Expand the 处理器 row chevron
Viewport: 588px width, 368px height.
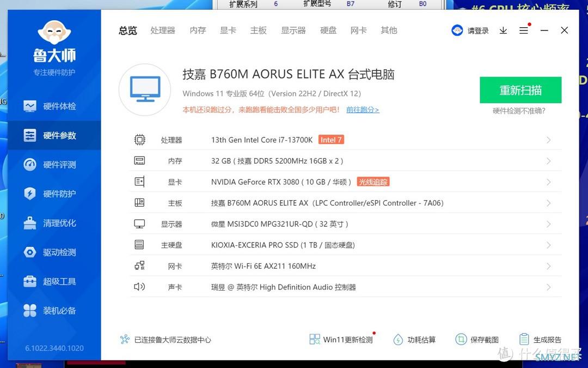click(x=548, y=140)
